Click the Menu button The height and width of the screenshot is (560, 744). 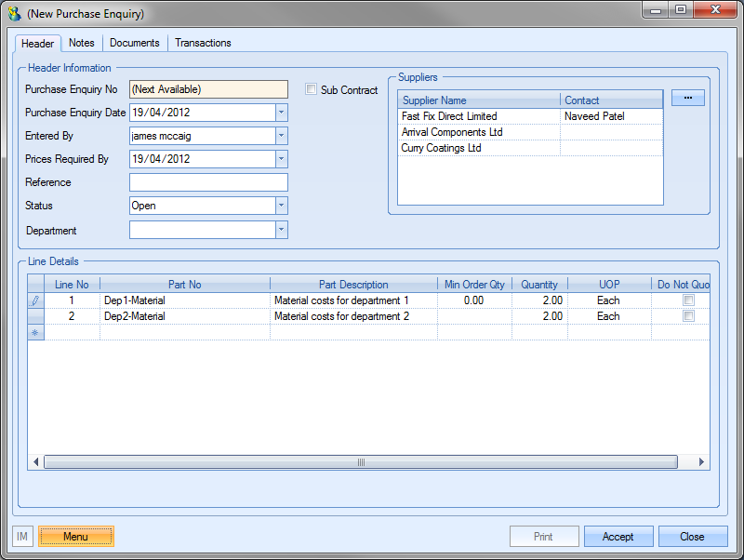coord(75,537)
